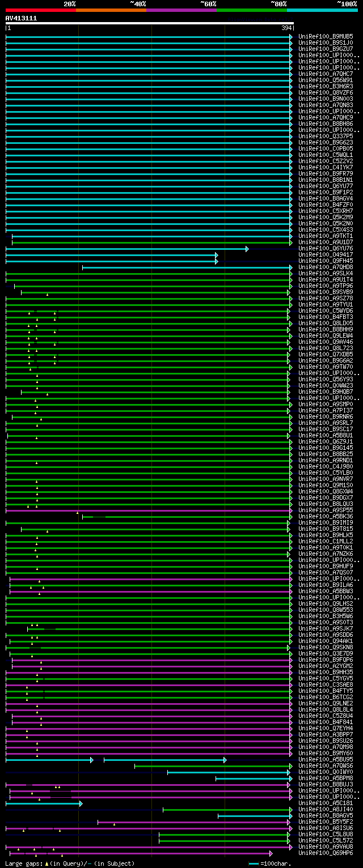The image size is (363, 868).
Task: Click the purple ~60% identity legend bar
Action: (181, 10)
